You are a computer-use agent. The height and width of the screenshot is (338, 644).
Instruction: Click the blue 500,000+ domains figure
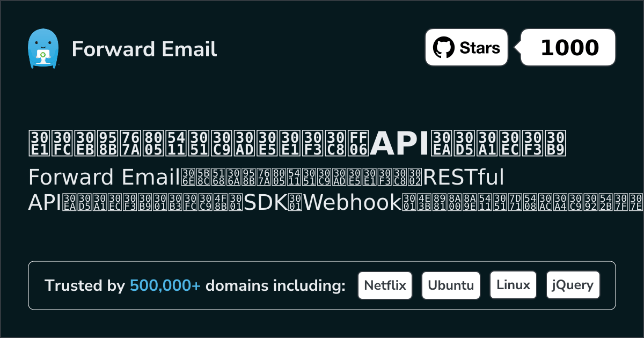[165, 286]
